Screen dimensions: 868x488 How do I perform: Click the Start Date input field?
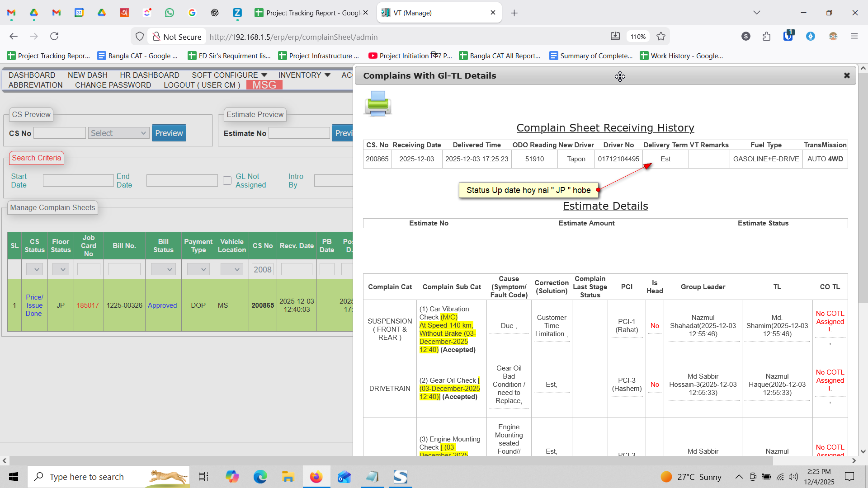pos(78,181)
